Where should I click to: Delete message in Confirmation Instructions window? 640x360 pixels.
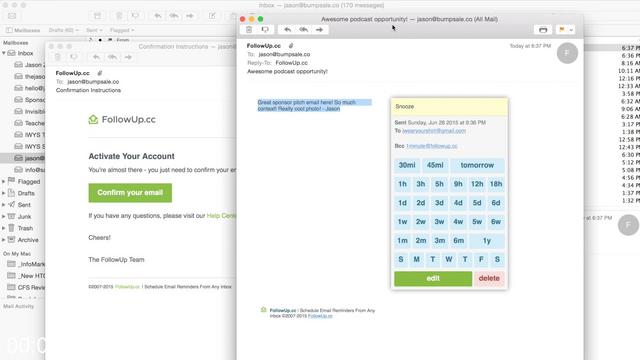click(x=58, y=57)
